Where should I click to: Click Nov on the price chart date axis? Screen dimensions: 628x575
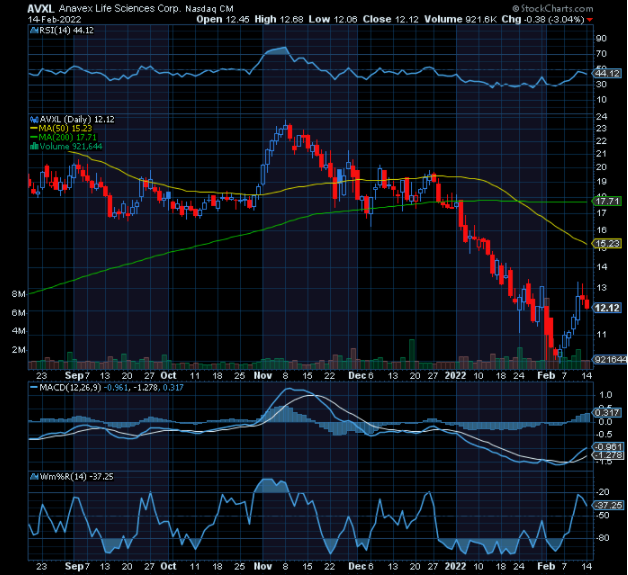tap(263, 376)
